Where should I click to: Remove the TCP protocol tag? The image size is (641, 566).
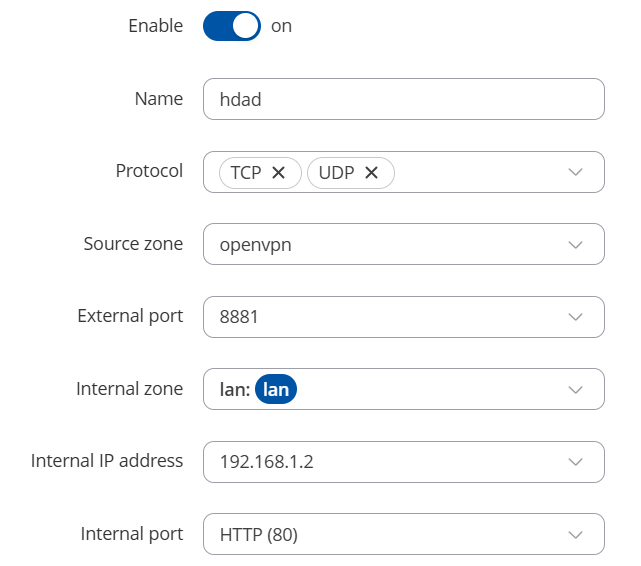pos(279,173)
